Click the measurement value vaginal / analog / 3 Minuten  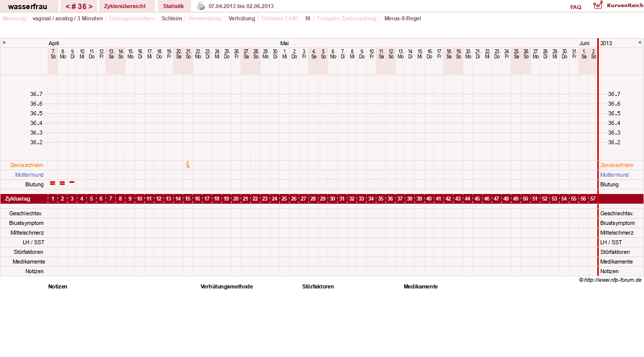pyautogui.click(x=68, y=18)
